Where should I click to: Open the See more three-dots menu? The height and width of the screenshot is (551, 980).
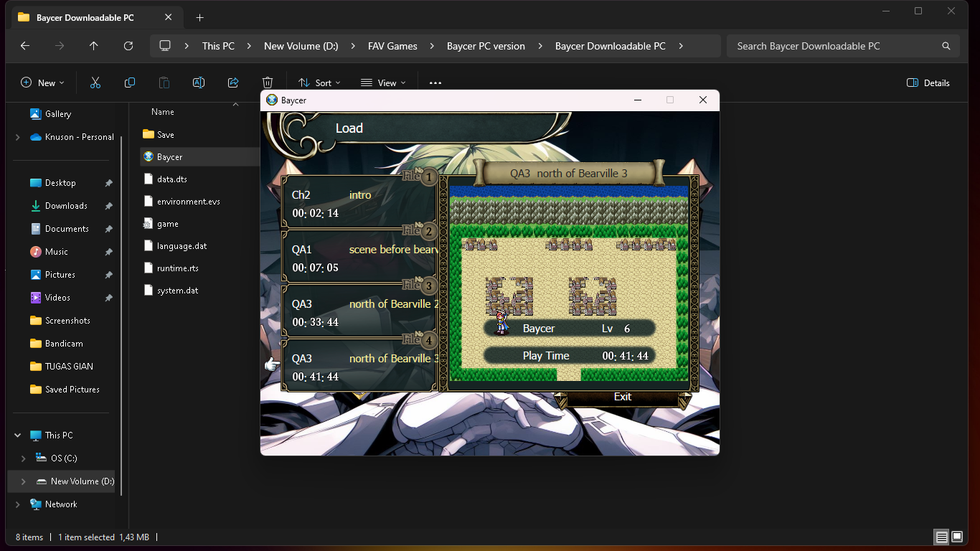click(x=435, y=83)
